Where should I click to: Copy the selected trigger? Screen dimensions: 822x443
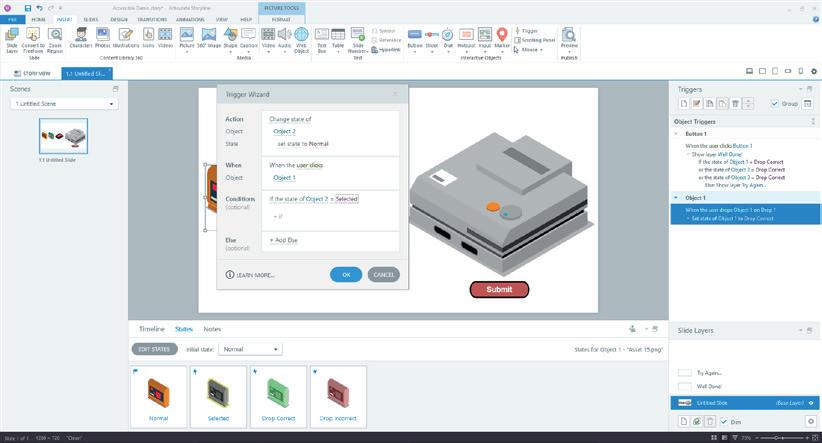(709, 104)
